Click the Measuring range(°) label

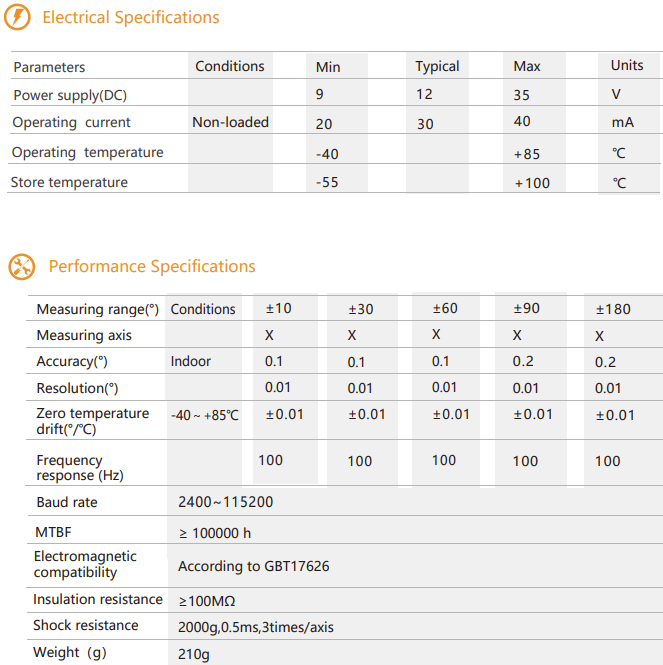point(98,309)
